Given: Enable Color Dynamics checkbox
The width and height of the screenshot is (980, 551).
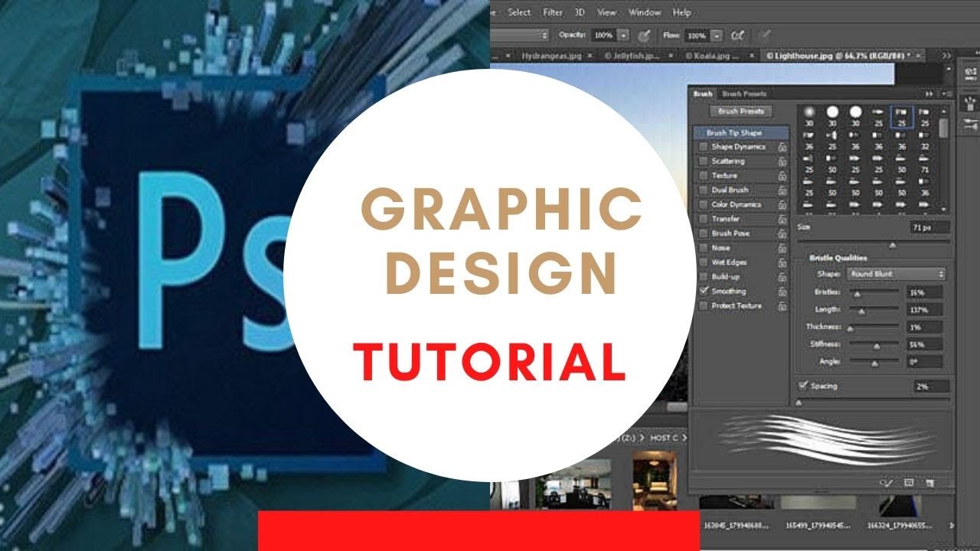Looking at the screenshot, I should coord(703,205).
